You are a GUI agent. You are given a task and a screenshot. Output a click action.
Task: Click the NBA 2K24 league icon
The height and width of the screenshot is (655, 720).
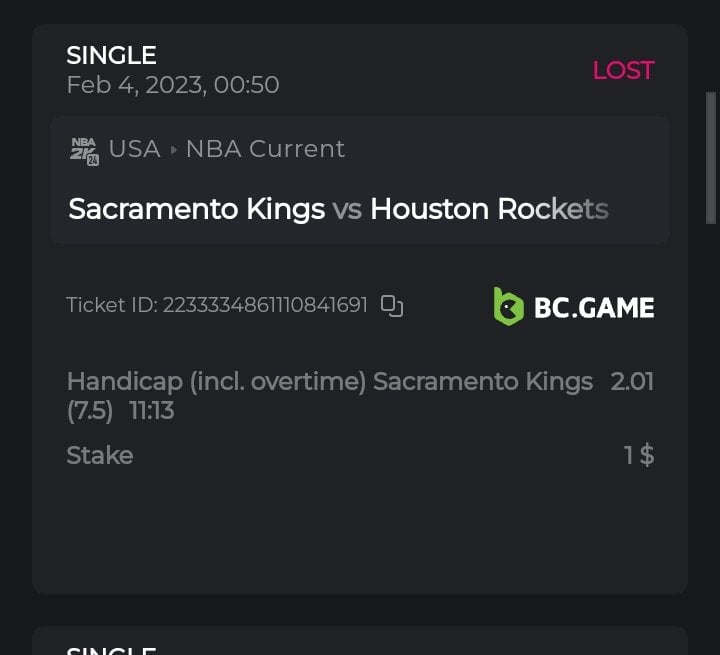84,150
